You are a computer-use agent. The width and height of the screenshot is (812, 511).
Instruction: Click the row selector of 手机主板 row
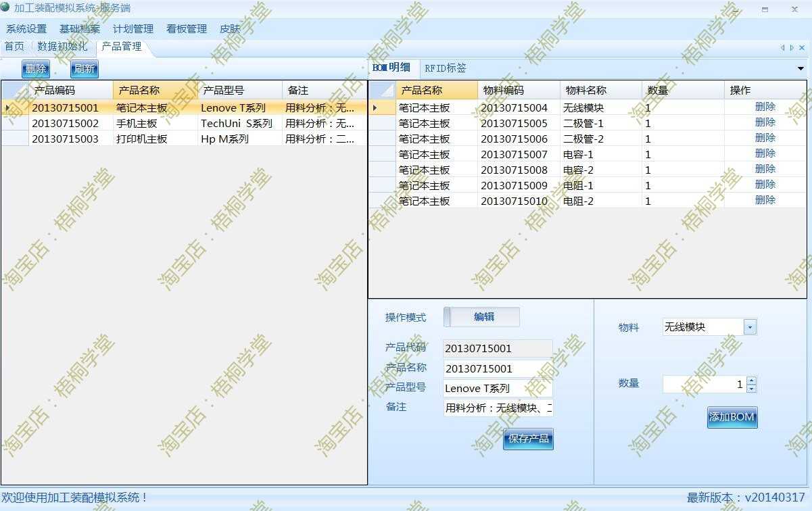(15, 123)
